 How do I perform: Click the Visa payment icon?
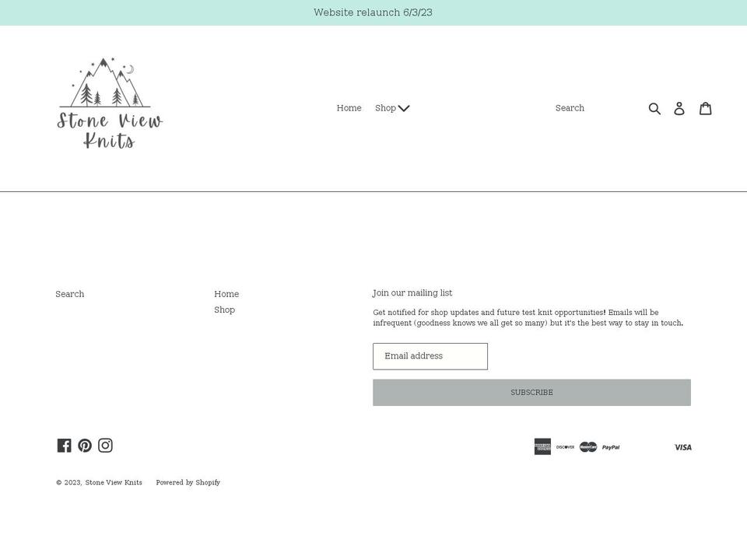[682, 447]
